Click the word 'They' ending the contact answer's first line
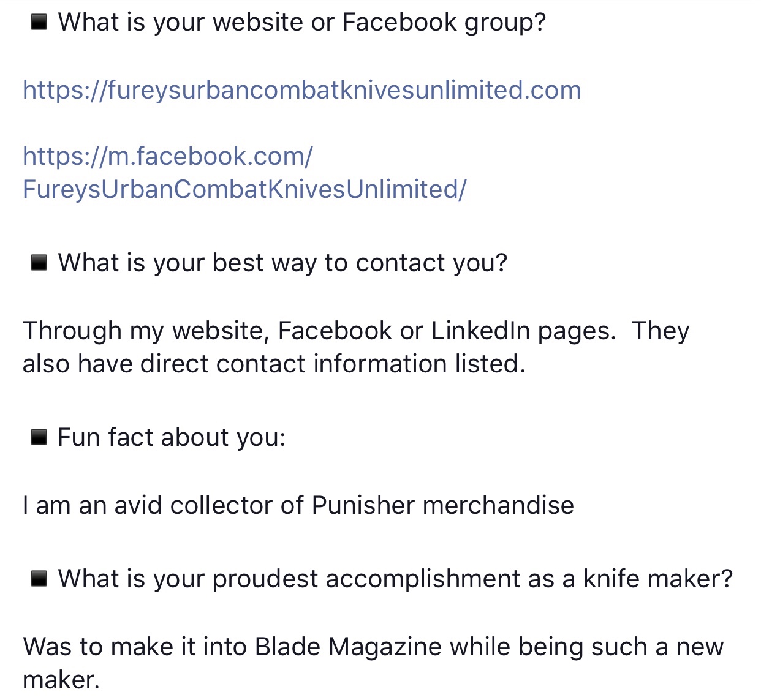761x700 pixels. point(661,331)
